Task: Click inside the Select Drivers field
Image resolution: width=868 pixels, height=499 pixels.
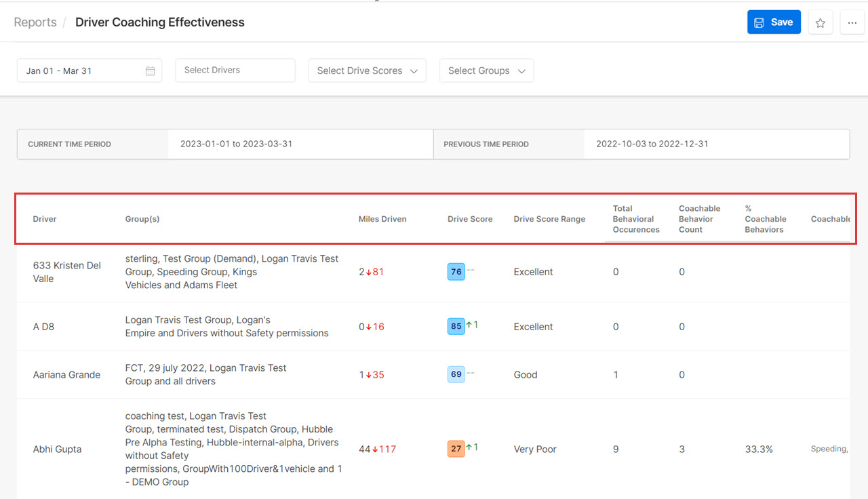Action: pos(235,70)
